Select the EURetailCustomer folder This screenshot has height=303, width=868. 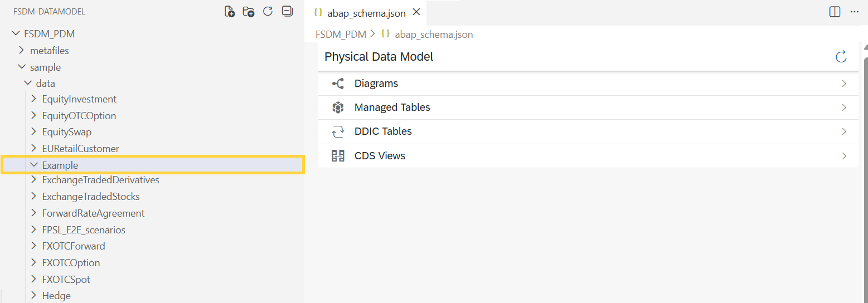81,149
